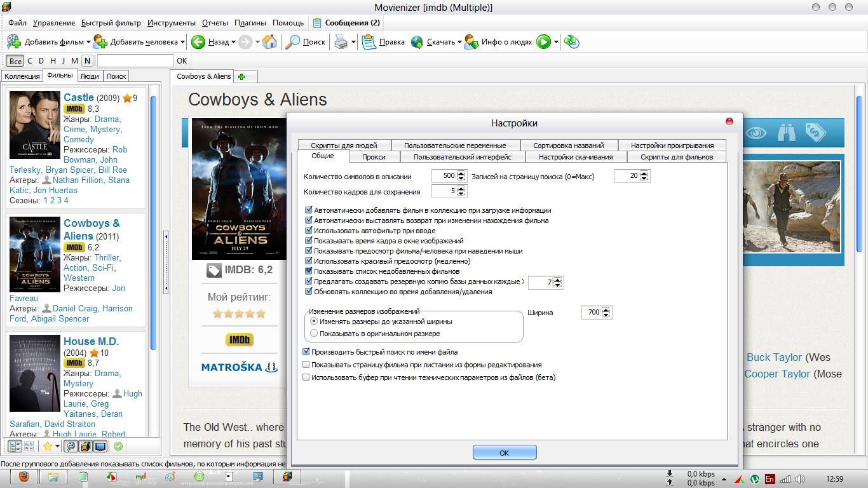Viewport: 868px width, 488px height.
Task: Toggle 'Обновлять коллекцию во время добавления' checkbox
Action: click(x=309, y=292)
